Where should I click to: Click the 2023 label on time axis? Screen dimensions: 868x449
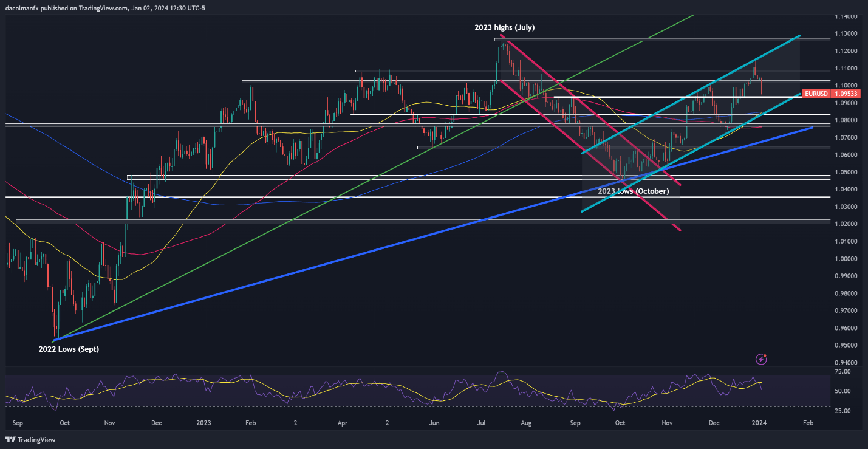click(205, 422)
